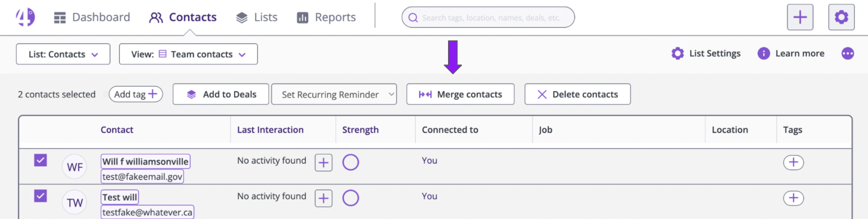Image resolution: width=868 pixels, height=219 pixels.
Task: Open the View: Team contacts dropdown
Action: point(188,54)
